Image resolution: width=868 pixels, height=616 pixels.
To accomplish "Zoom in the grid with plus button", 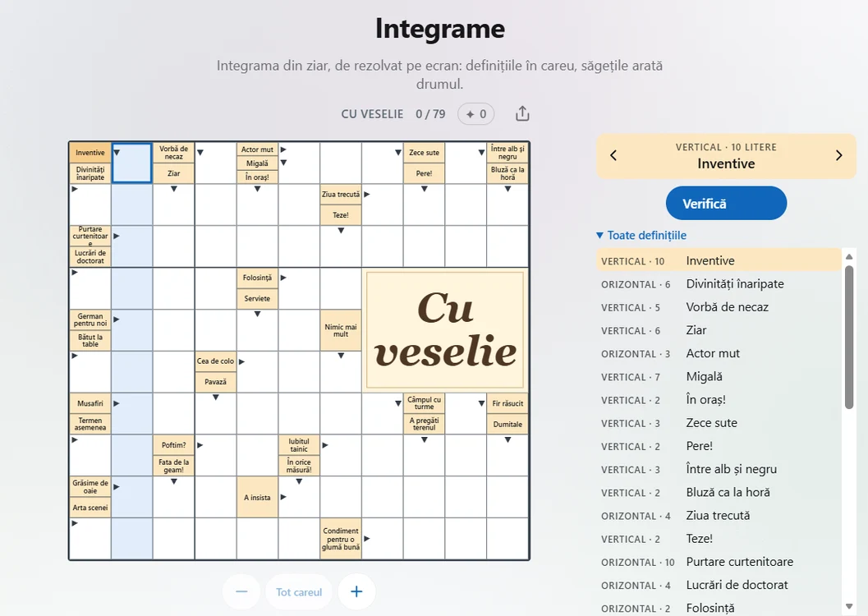I will pos(356,591).
